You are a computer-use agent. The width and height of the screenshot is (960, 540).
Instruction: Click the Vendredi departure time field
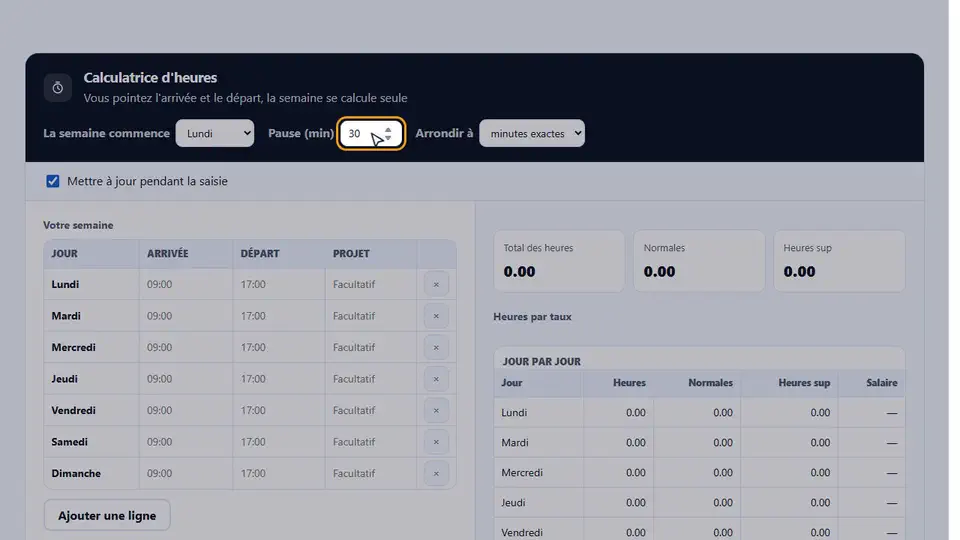point(279,410)
